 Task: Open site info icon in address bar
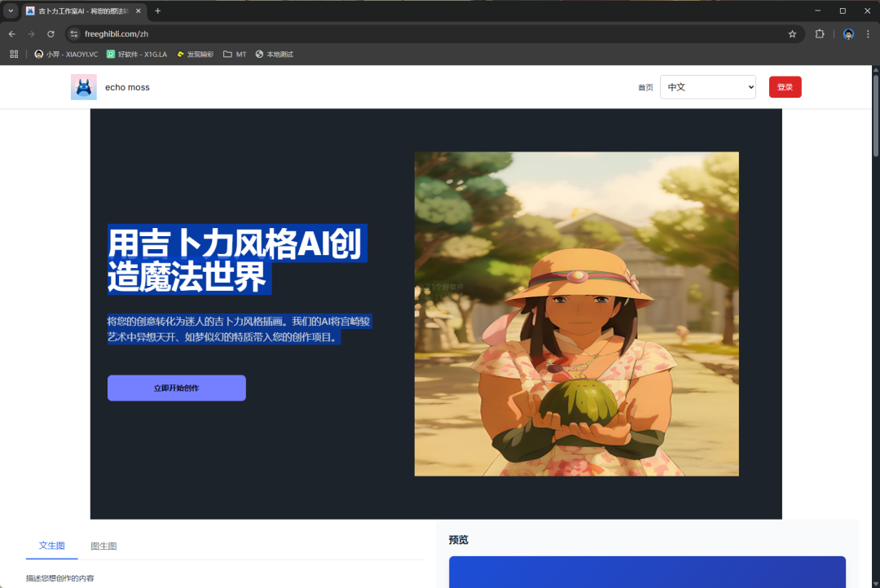coord(74,34)
